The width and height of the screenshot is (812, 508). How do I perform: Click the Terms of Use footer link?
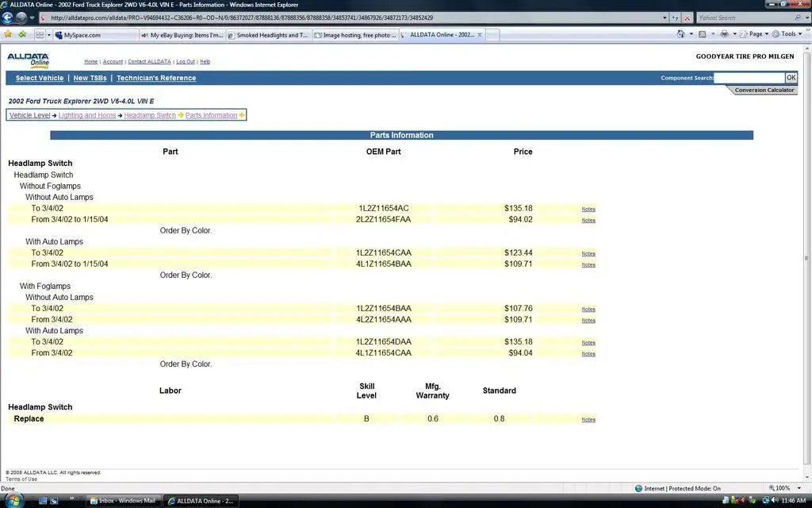tap(21, 479)
